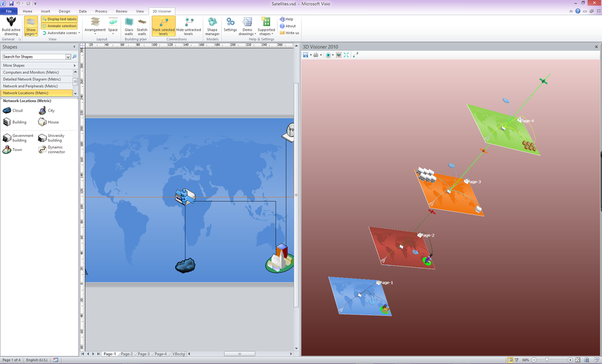Toggle Sketch walls in Building plan
Screen dimensions: 602x364
(x=142, y=26)
